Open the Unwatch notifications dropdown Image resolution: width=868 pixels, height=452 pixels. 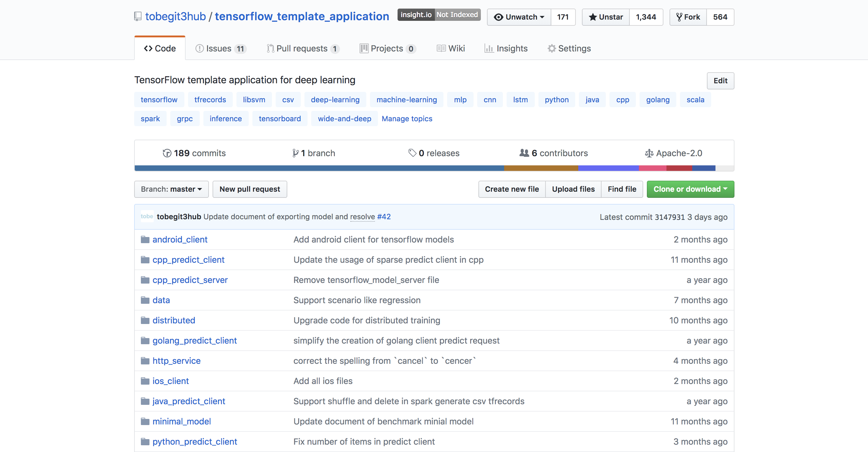519,17
